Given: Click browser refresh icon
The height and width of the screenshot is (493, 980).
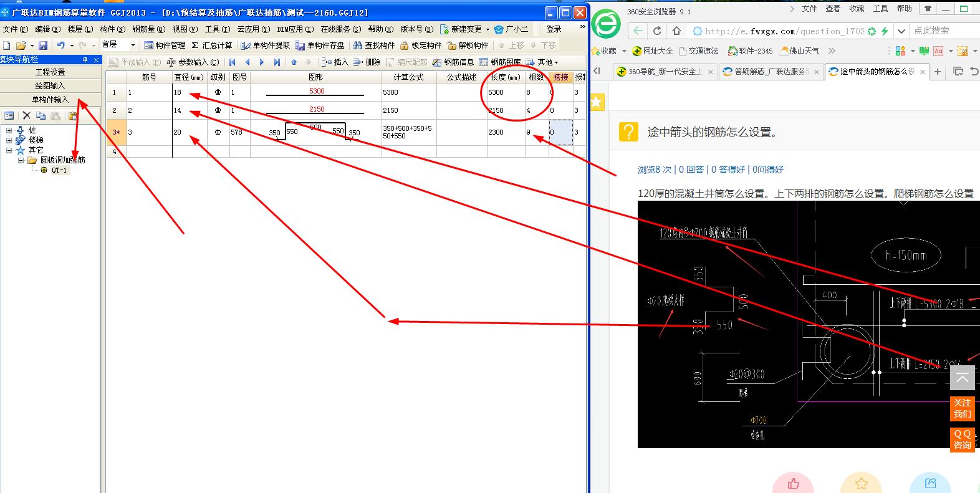Looking at the screenshot, I should tap(657, 31).
